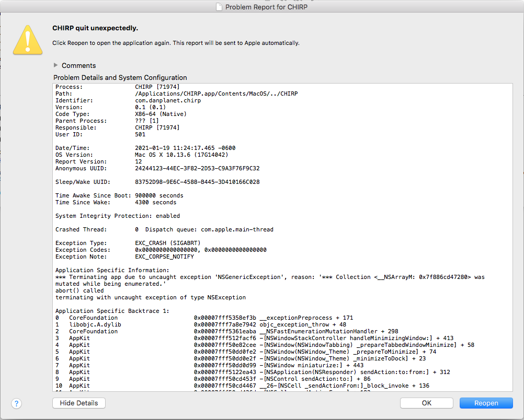The image size is (524, 420).
Task: Select the Sleep/Wake UUID '83752D98-9E6C-4588-B445-3D410166C028'
Action: (197, 182)
